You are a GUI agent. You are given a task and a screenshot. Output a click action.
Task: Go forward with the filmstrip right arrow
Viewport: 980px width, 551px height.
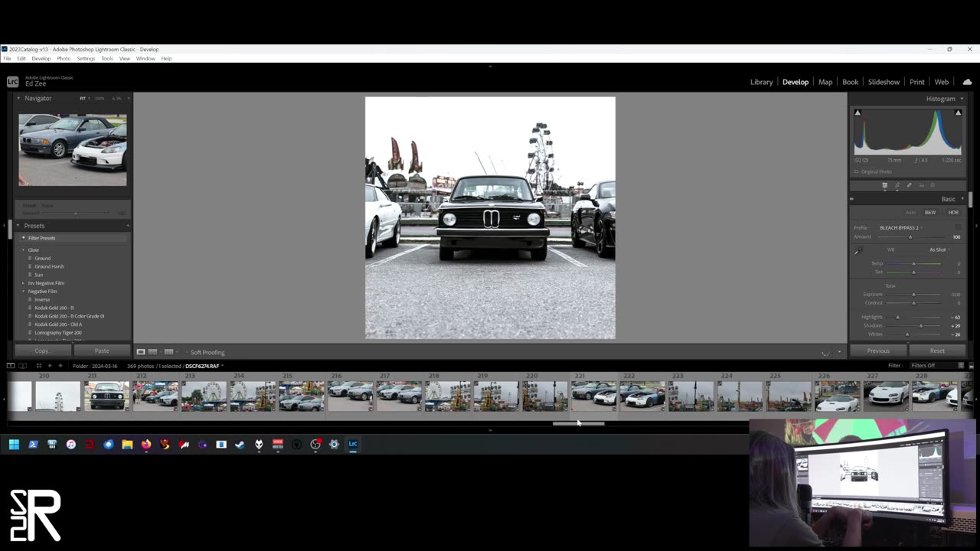[60, 366]
